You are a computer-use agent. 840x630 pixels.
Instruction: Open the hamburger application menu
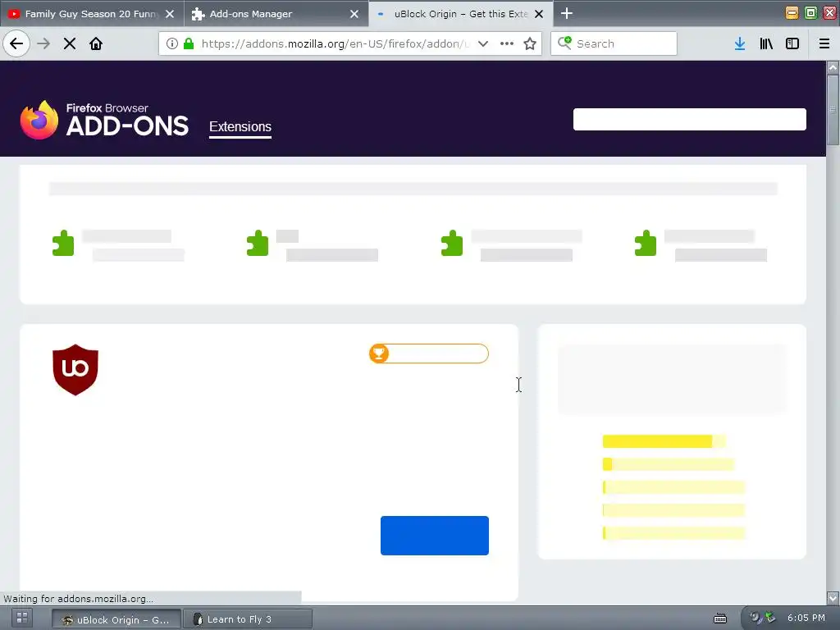coord(824,43)
